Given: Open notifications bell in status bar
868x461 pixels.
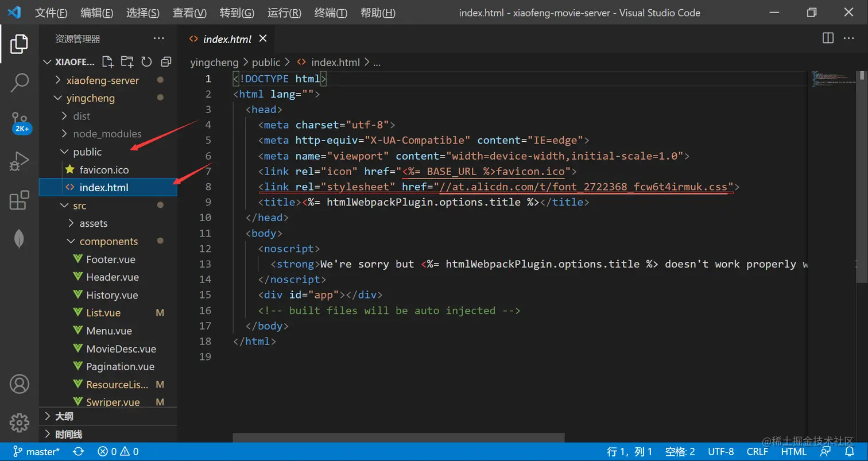Looking at the screenshot, I should (850, 452).
